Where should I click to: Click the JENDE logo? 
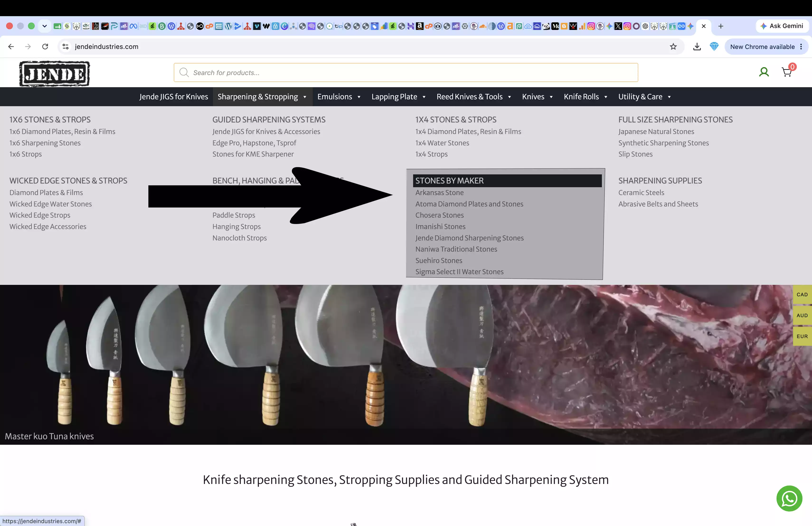pos(55,74)
